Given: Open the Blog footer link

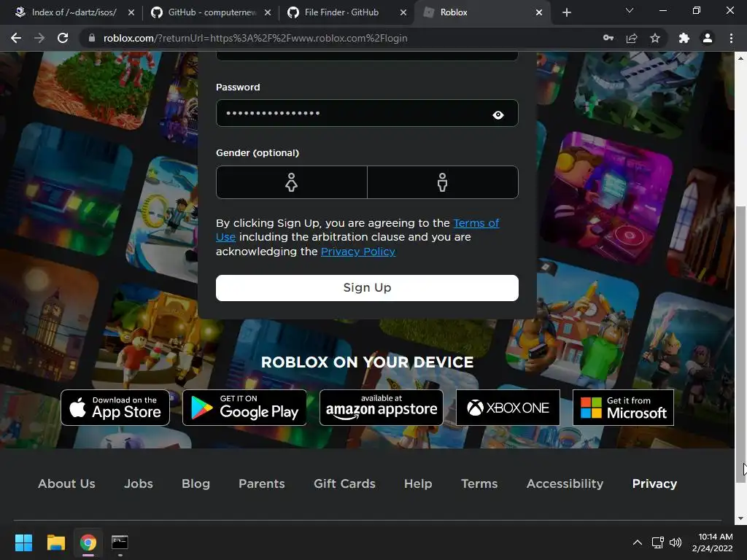Looking at the screenshot, I should coord(196,484).
